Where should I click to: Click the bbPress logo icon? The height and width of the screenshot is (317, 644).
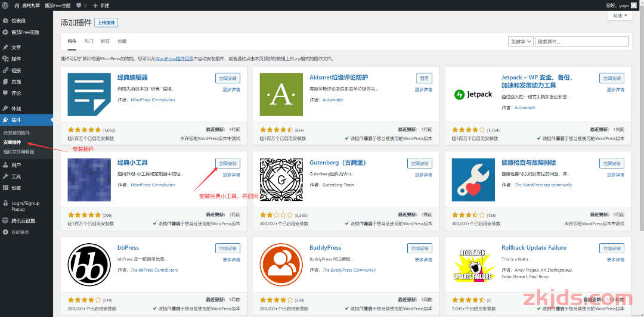click(x=89, y=265)
